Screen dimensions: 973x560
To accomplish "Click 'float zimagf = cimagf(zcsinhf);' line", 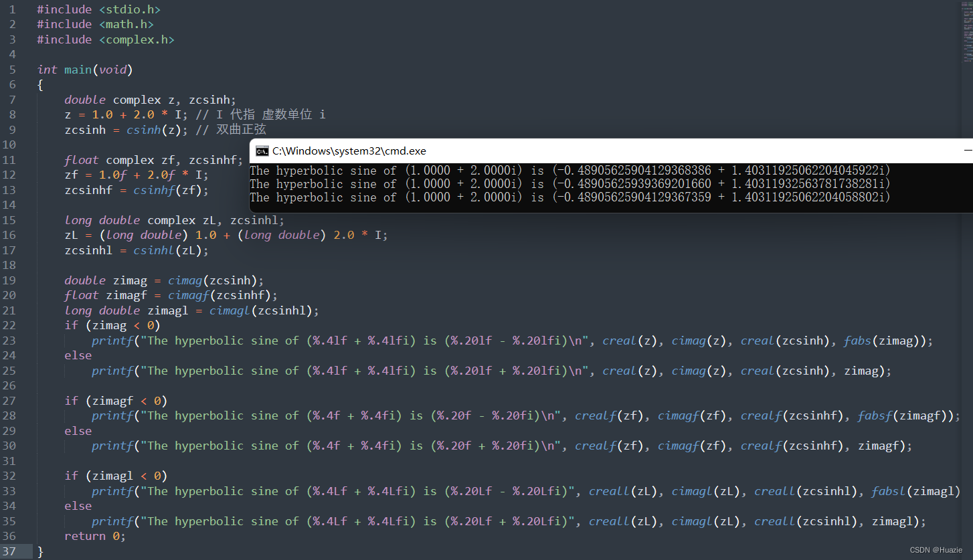I will tap(171, 295).
